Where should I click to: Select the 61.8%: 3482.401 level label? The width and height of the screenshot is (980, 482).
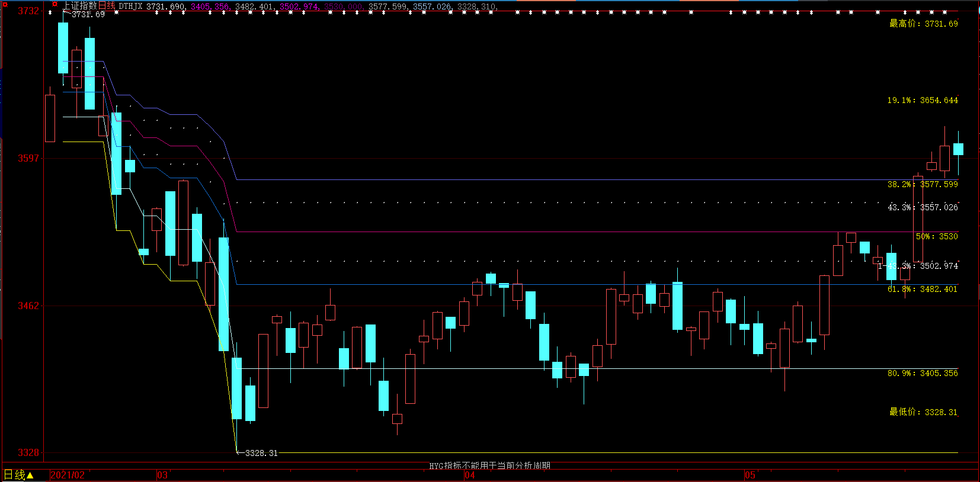click(923, 289)
